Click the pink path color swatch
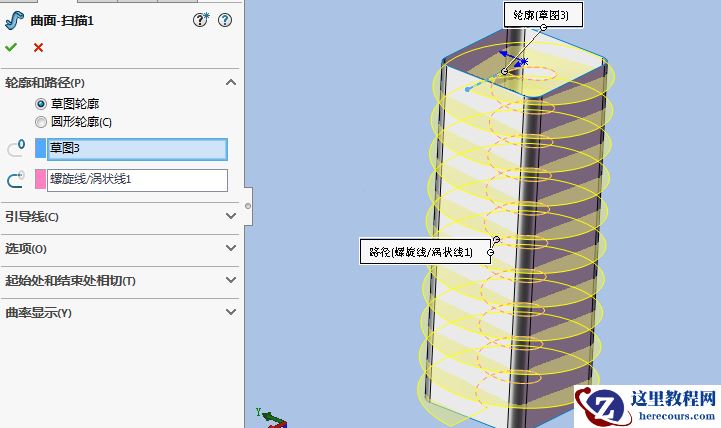Image resolution: width=721 pixels, height=428 pixels. [x=40, y=179]
